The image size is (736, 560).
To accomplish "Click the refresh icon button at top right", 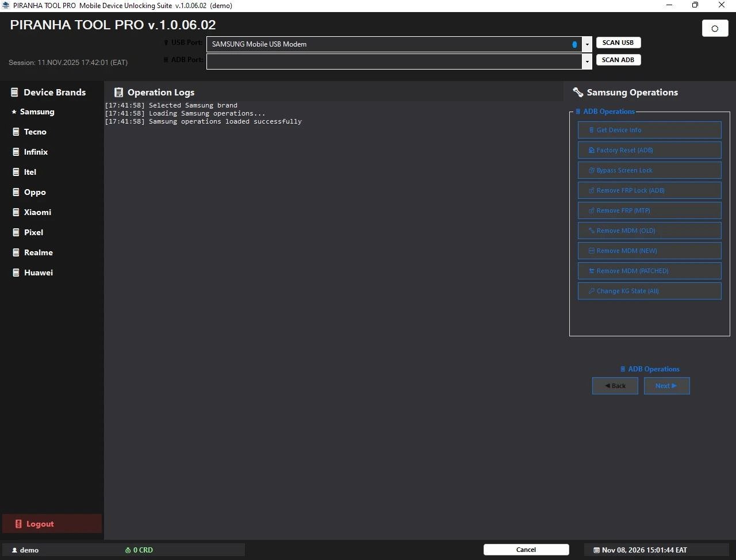I will coord(715,28).
